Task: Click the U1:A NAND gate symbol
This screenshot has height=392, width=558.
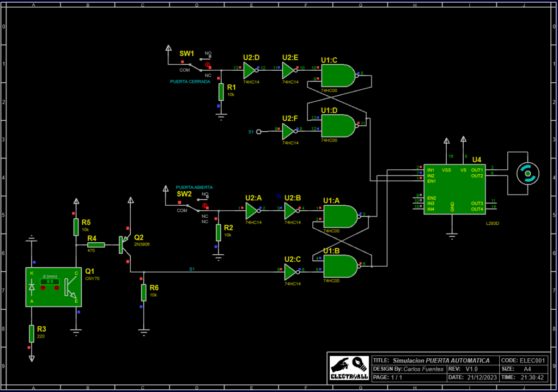Action: 340,216
